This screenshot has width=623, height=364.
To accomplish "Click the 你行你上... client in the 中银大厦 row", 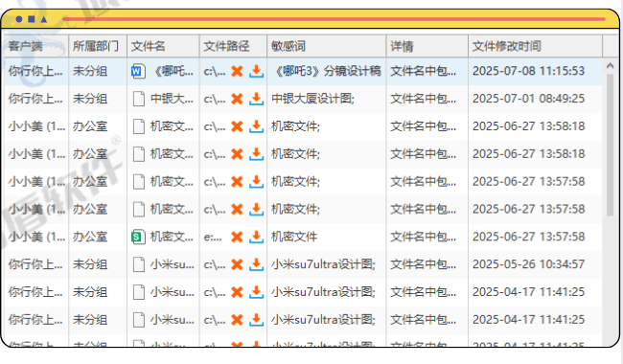I will (x=35, y=99).
